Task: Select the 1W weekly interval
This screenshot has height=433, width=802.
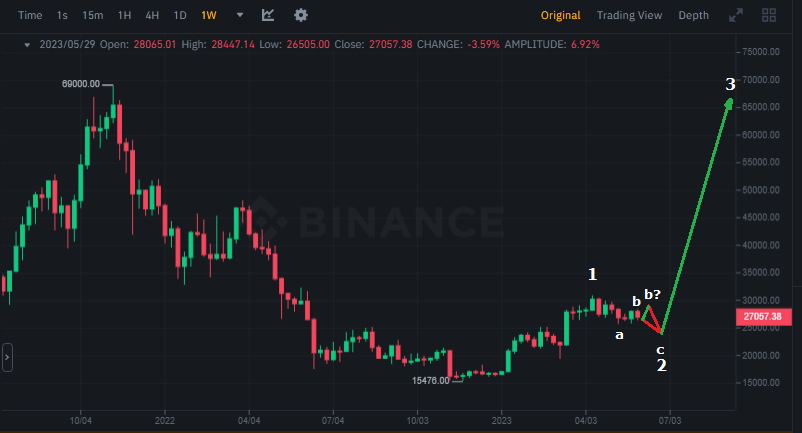Action: click(x=208, y=15)
